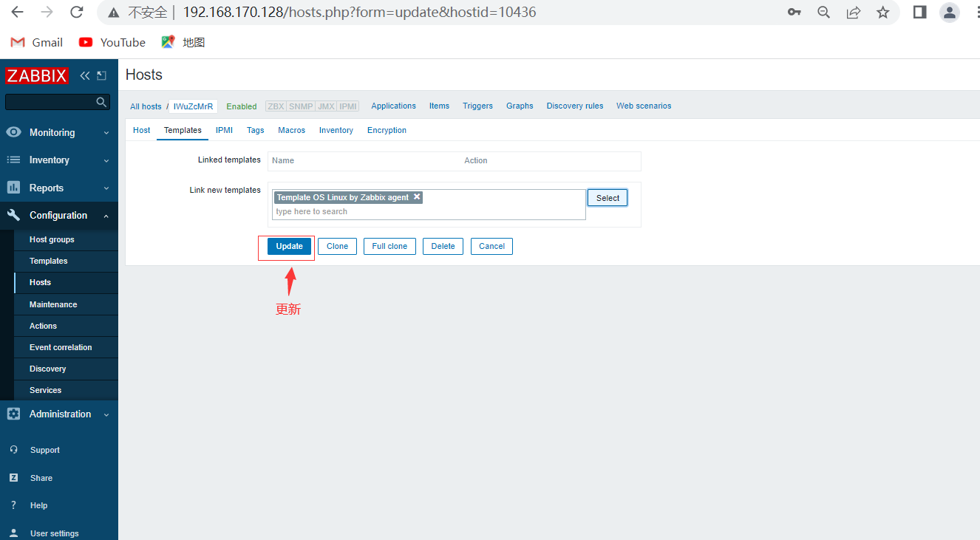Expand the Administration menu chevron
The image size is (980, 540).
106,414
